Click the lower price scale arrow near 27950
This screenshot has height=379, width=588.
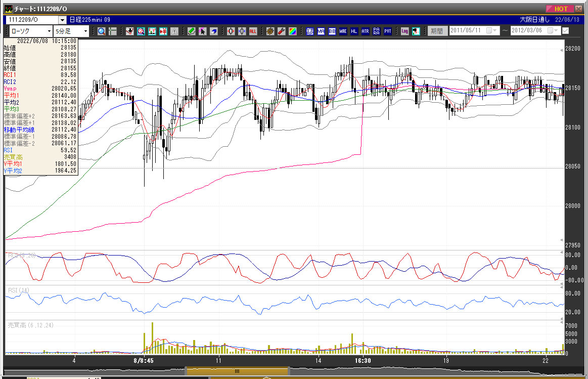561,239
